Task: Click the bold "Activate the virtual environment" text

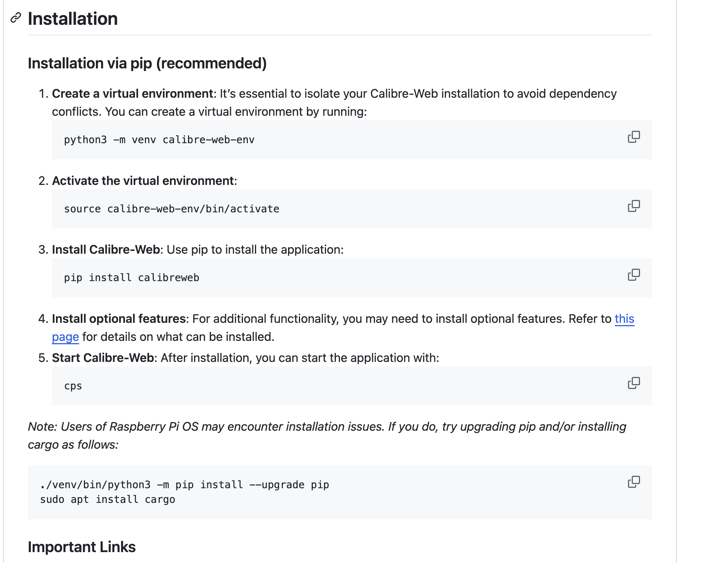Action: pos(143,181)
